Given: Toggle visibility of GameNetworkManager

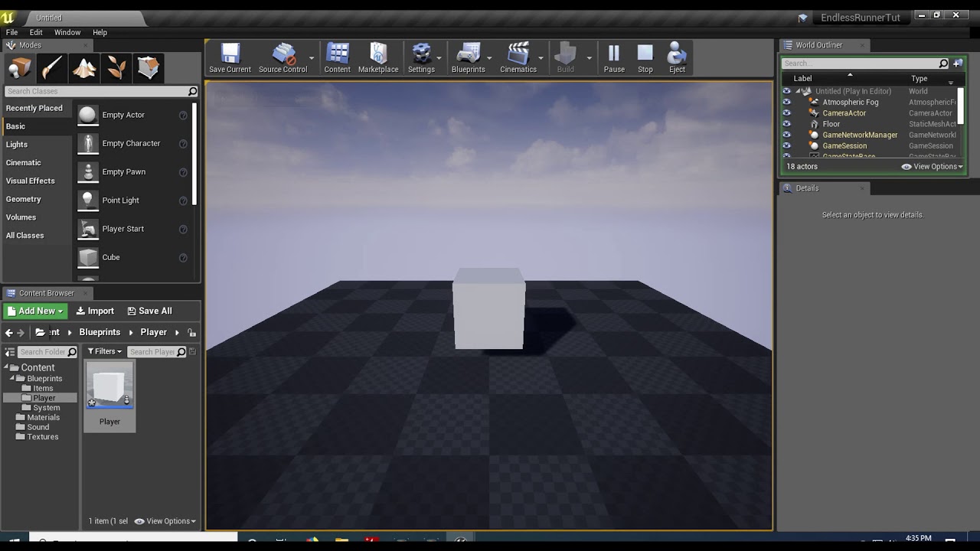Looking at the screenshot, I should pos(786,135).
